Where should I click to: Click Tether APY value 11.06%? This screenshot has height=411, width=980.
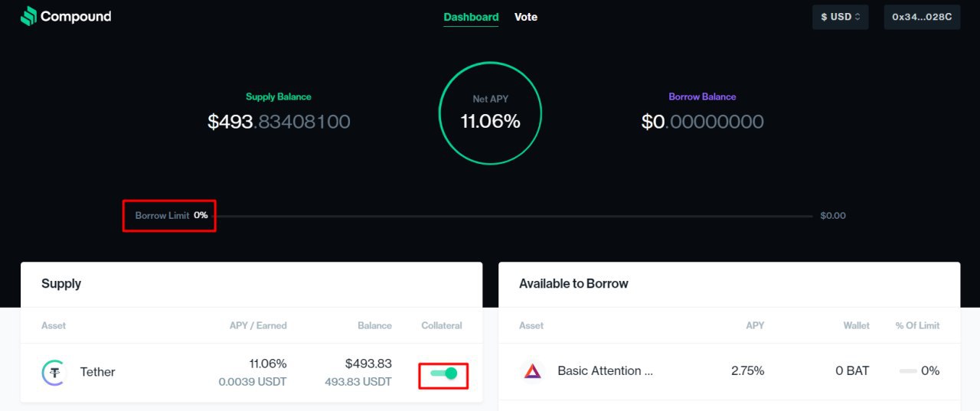268,364
